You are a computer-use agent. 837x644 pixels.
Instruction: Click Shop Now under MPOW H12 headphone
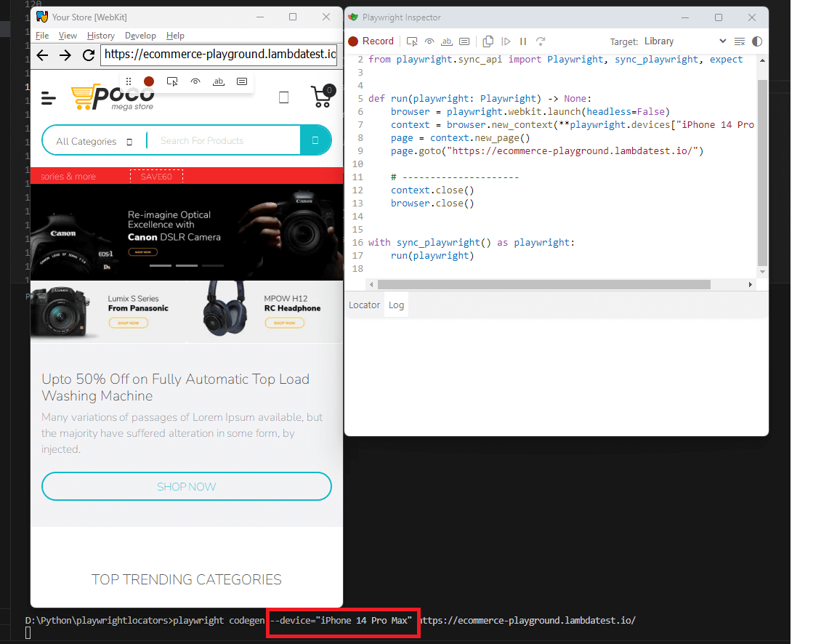[x=285, y=323]
